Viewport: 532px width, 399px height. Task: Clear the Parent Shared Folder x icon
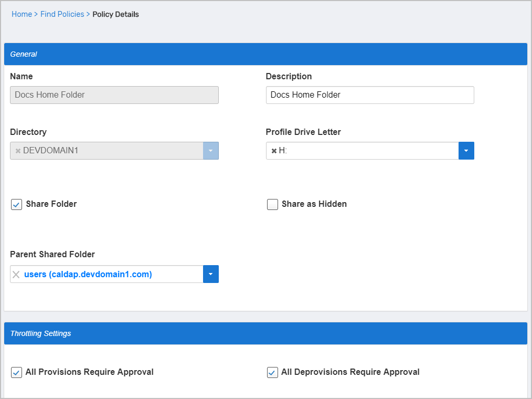(16, 275)
